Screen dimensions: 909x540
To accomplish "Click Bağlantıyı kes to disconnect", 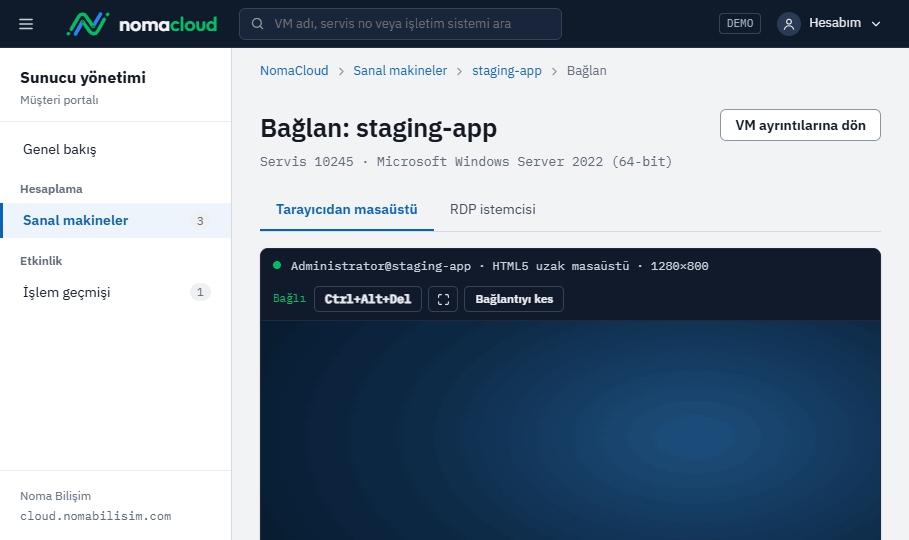I will pos(514,299).
